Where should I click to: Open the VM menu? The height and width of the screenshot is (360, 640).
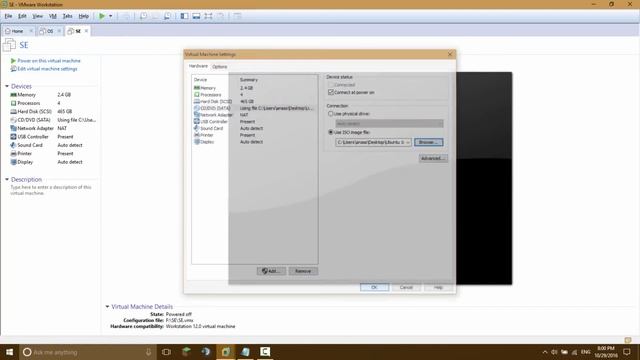pyautogui.click(x=53, y=16)
